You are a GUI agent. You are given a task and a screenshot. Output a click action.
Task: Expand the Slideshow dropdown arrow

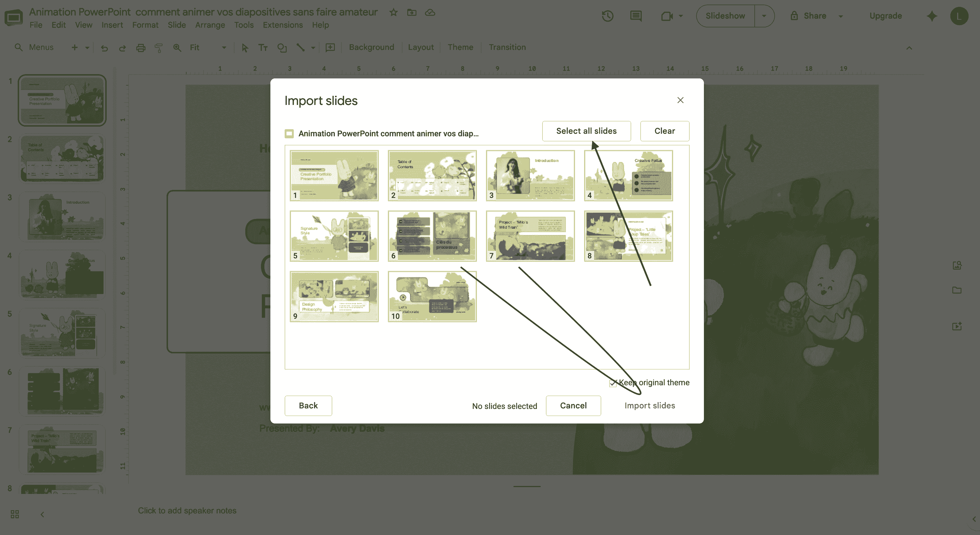[764, 16]
